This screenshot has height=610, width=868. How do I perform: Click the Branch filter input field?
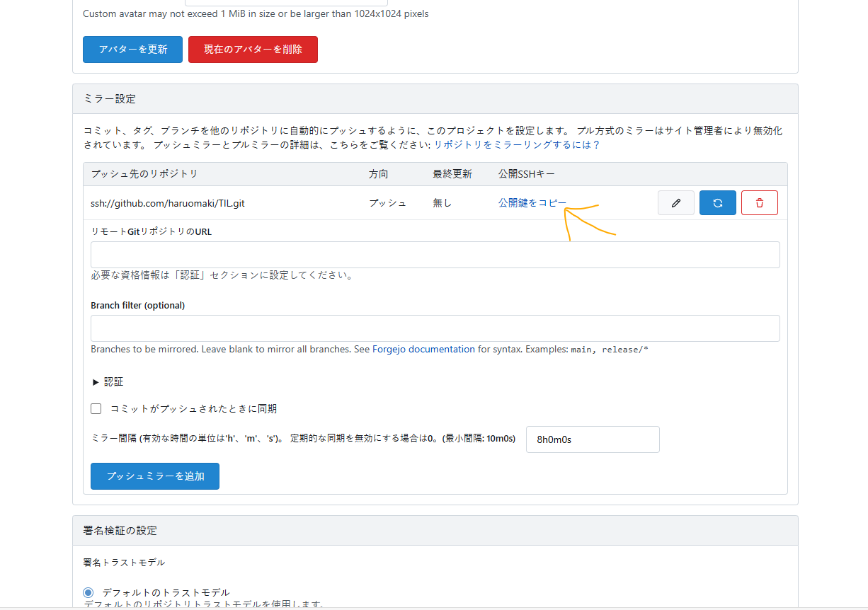coord(435,328)
